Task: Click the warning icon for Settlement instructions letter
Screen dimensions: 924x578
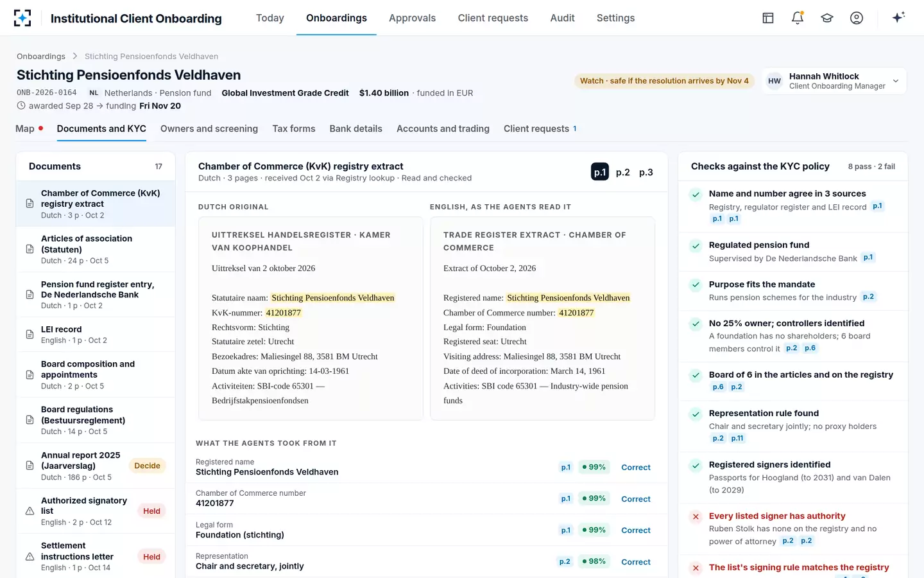Action: (30, 557)
